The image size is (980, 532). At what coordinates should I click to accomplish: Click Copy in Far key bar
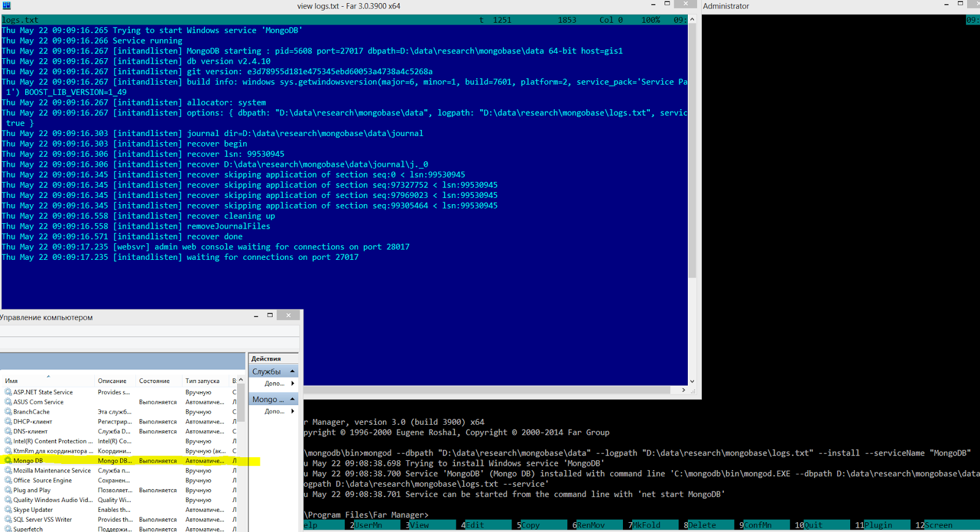click(542, 525)
